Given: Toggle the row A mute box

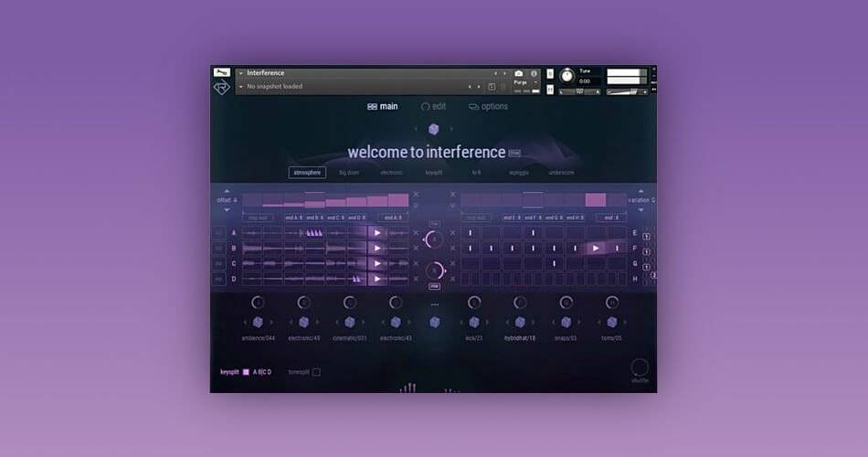Looking at the screenshot, I should coord(218,233).
